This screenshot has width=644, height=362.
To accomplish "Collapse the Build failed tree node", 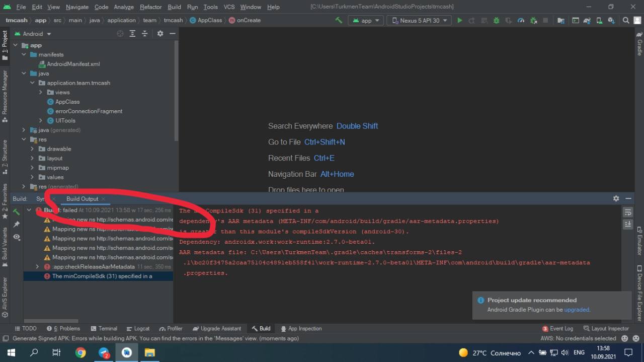I will pyautogui.click(x=29, y=210).
